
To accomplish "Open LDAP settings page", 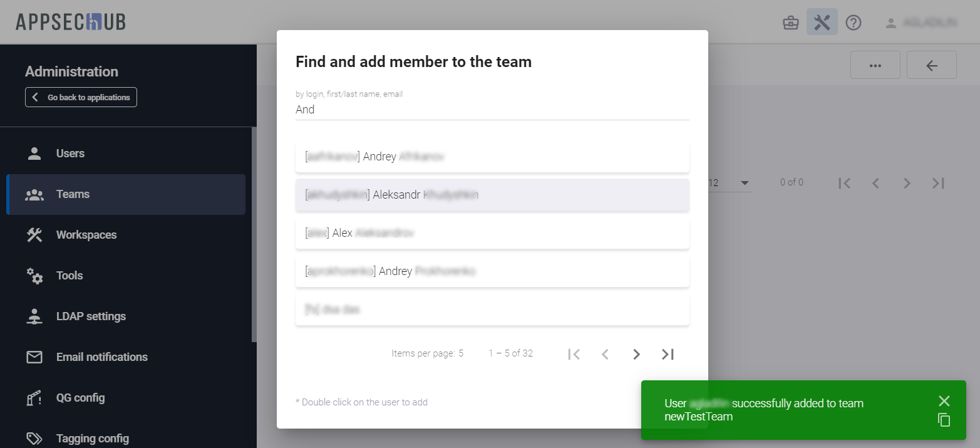I will point(91,316).
